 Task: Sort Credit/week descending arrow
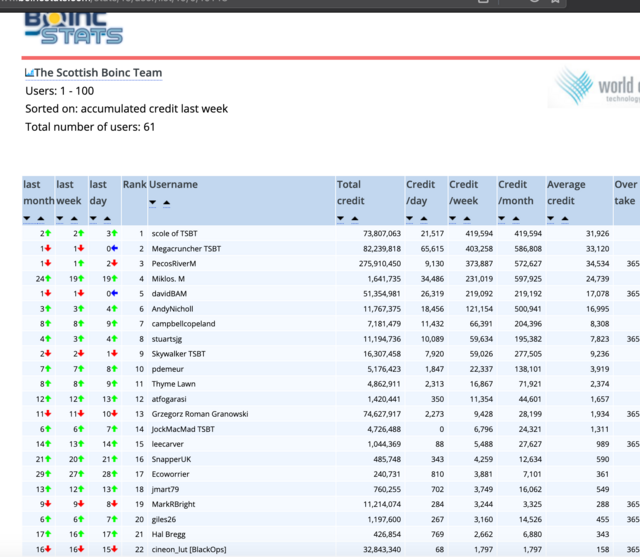453,219
